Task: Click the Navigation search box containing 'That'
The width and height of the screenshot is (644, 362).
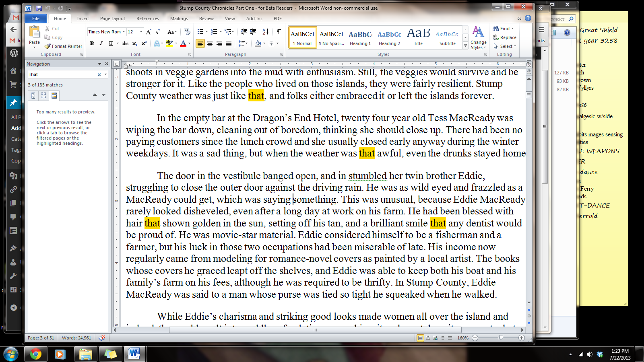Action: click(x=62, y=74)
